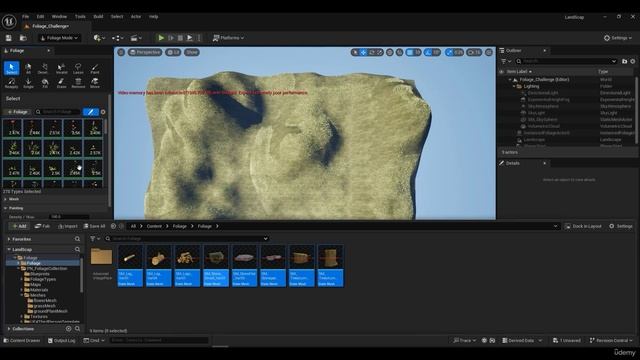The width and height of the screenshot is (640, 360).
Task: Pick the foliage Paint tool
Action: (x=95, y=69)
